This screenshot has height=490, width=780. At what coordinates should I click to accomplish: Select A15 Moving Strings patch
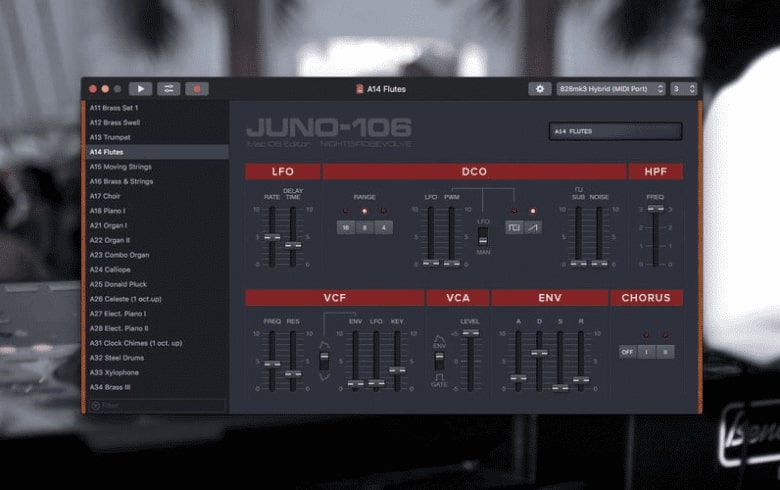coord(157,167)
